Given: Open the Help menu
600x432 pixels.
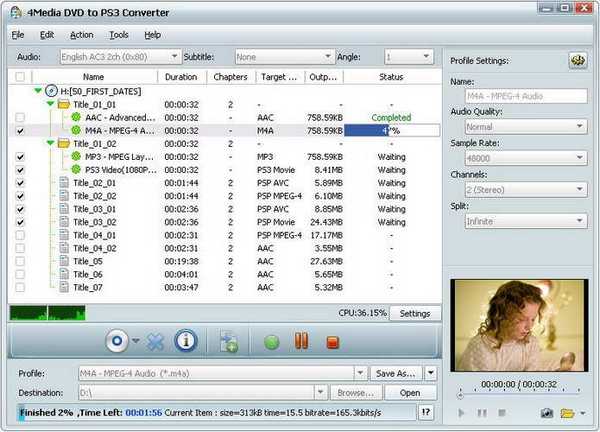Looking at the screenshot, I should coord(152,35).
